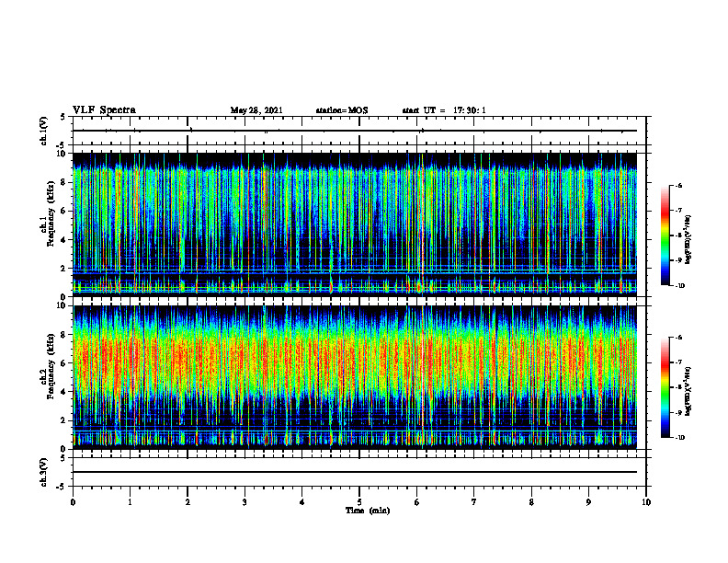Click the ch.1 spectrogram panel
The height and width of the screenshot is (563, 728).
(x=355, y=224)
